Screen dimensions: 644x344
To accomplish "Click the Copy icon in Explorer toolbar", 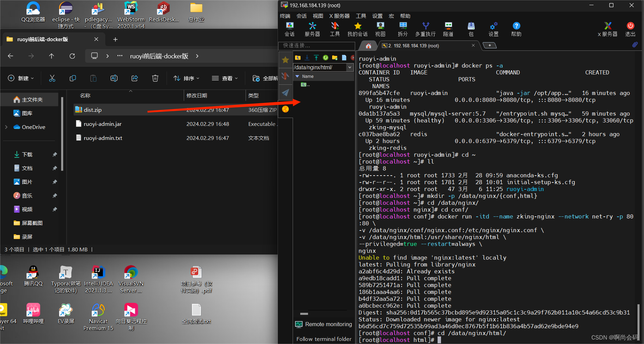I will (x=73, y=78).
